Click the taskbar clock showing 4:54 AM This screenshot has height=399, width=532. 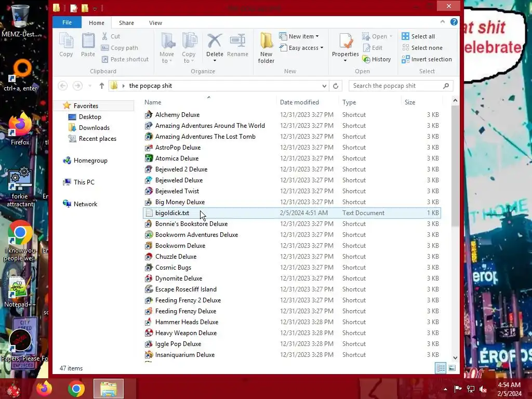tap(509, 389)
